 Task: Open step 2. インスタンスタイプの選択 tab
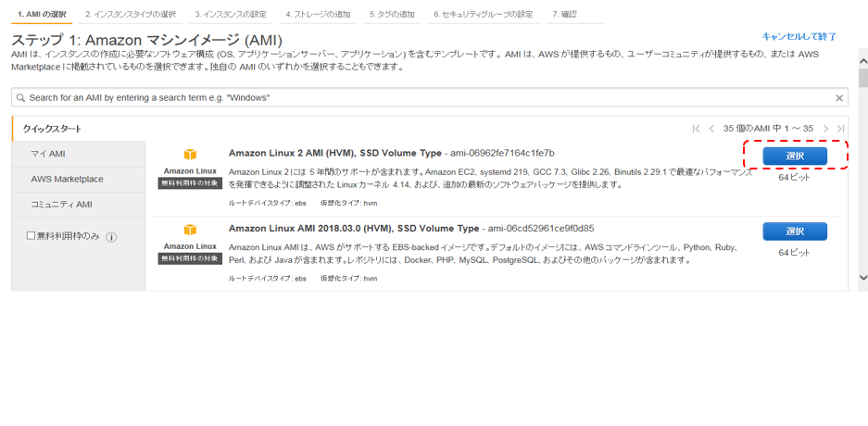[x=131, y=15]
